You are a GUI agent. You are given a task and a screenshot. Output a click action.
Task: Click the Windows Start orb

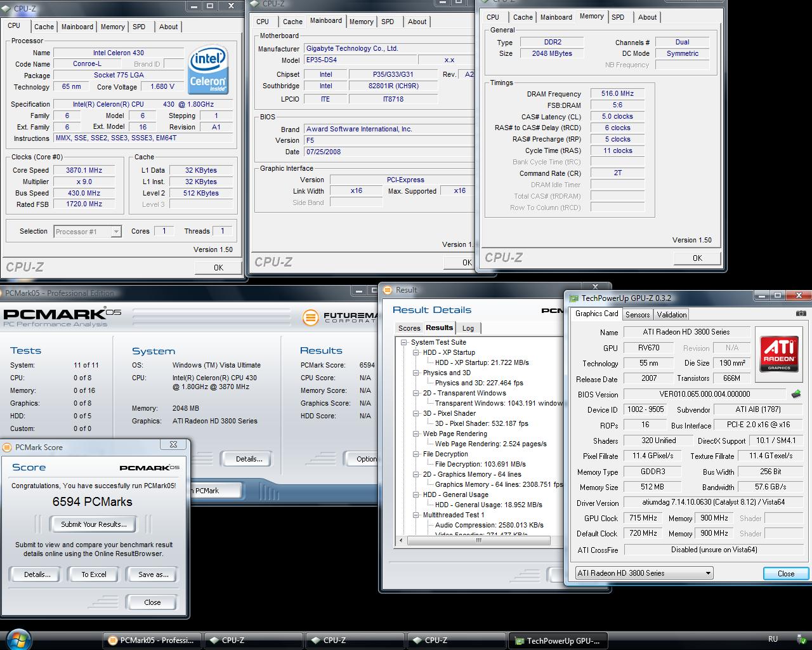pos(18,639)
